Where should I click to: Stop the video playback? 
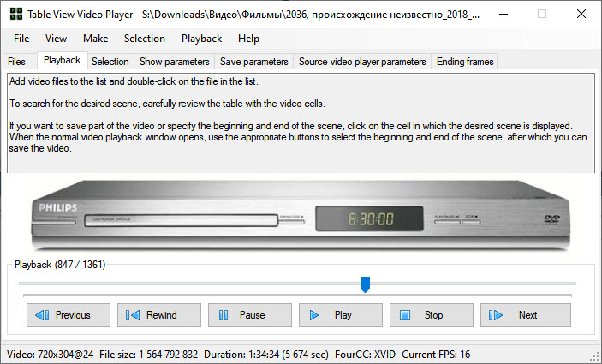tap(432, 315)
